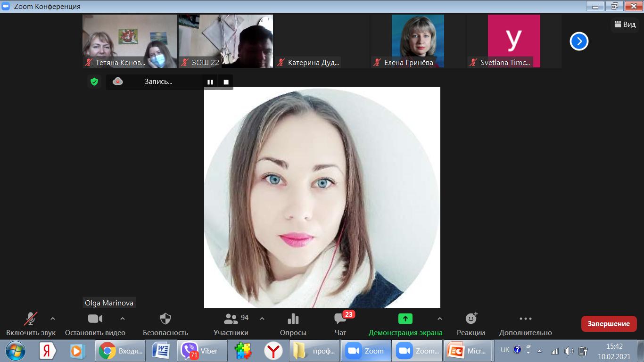
Task: Expand screen share options arrow
Action: 440,319
